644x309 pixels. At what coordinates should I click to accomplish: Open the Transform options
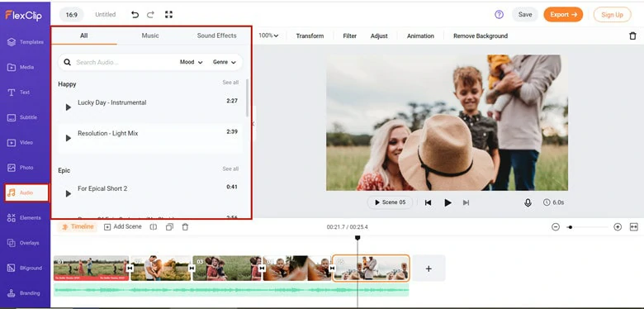click(x=310, y=36)
